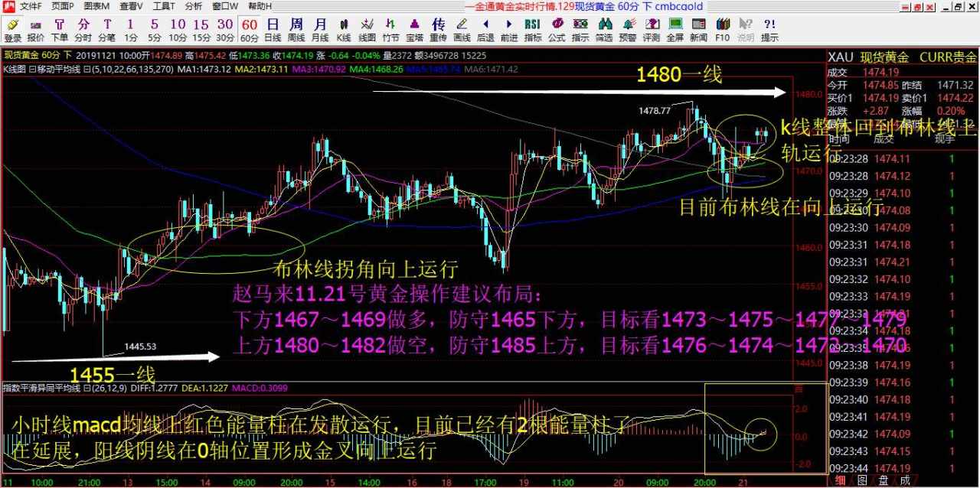Choose the 5分 five-minute period

pos(154,30)
